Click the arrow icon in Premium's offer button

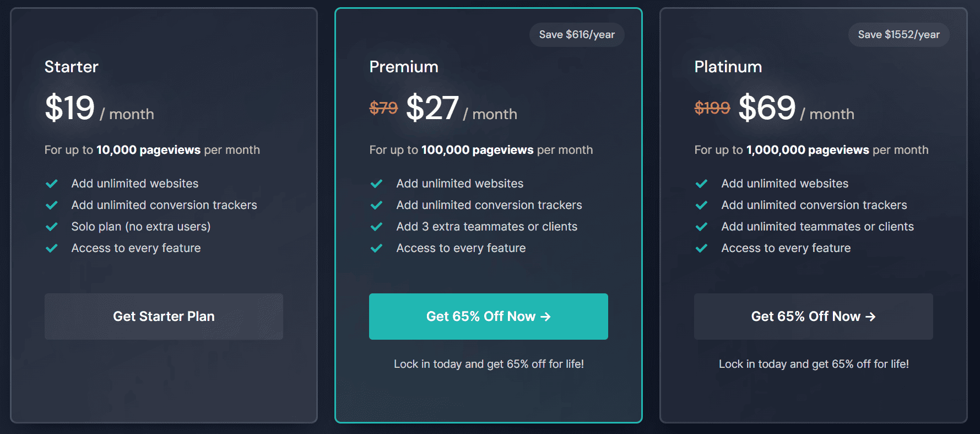546,317
